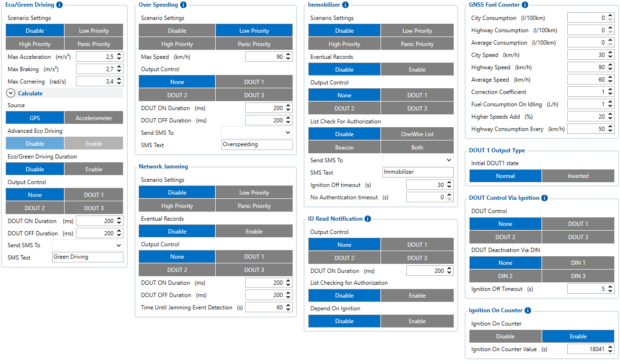This screenshot has height=364, width=620.
Task: Open info icon beside Eco/Green Driving title
Action: pyautogui.click(x=59, y=5)
